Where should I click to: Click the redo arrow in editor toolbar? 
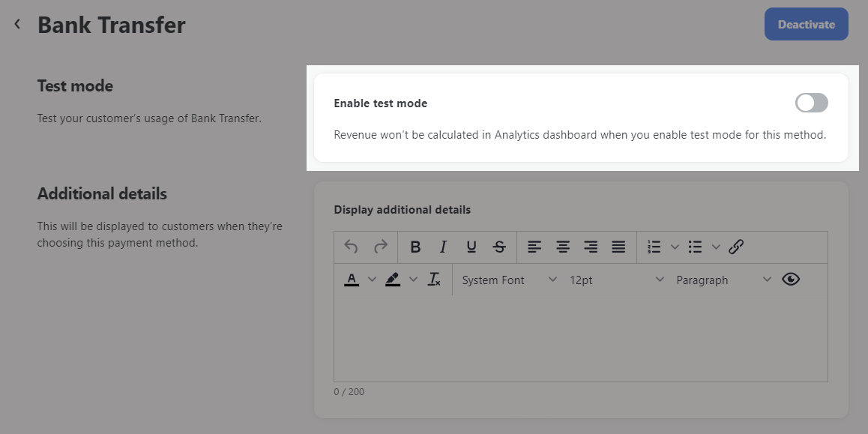click(x=381, y=247)
